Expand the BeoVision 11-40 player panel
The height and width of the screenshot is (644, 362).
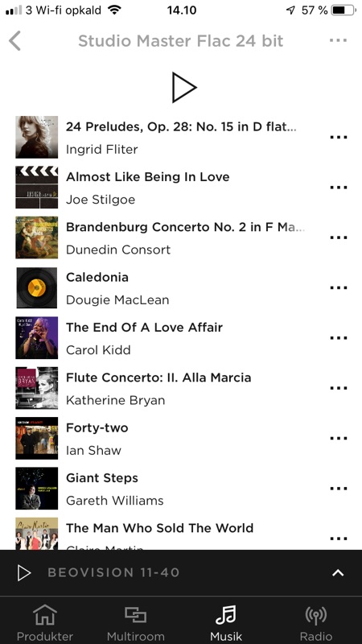coord(338,572)
